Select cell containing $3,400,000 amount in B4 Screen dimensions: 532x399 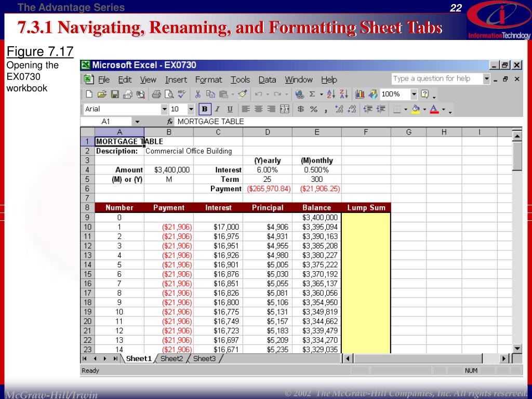click(x=169, y=170)
